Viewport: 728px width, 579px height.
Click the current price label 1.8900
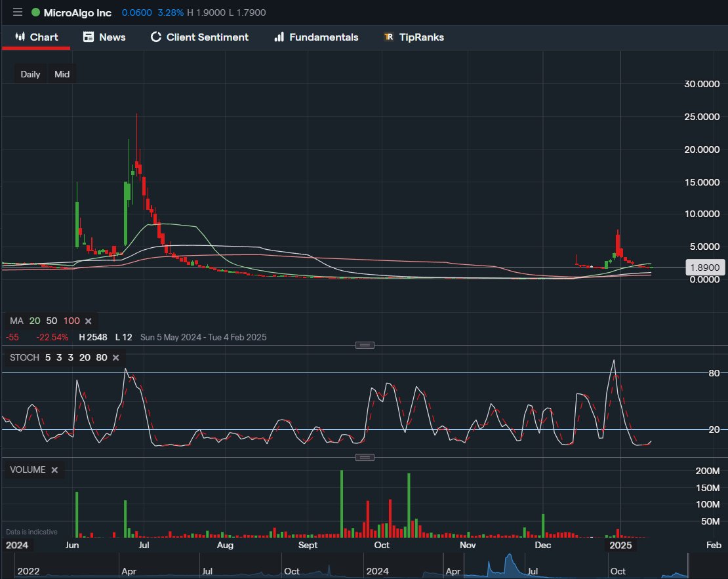[705, 268]
